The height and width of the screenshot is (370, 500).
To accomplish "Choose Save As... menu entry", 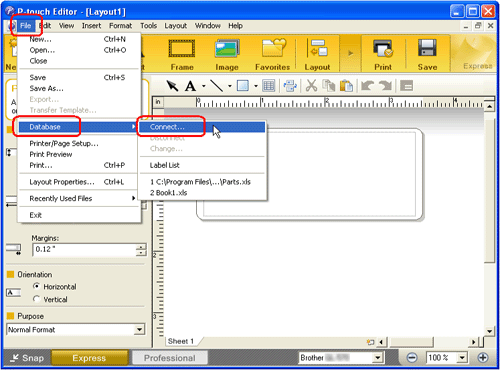I will (x=79, y=88).
